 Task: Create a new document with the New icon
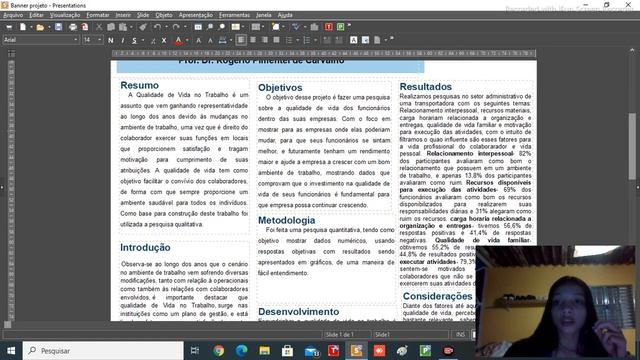point(23,27)
